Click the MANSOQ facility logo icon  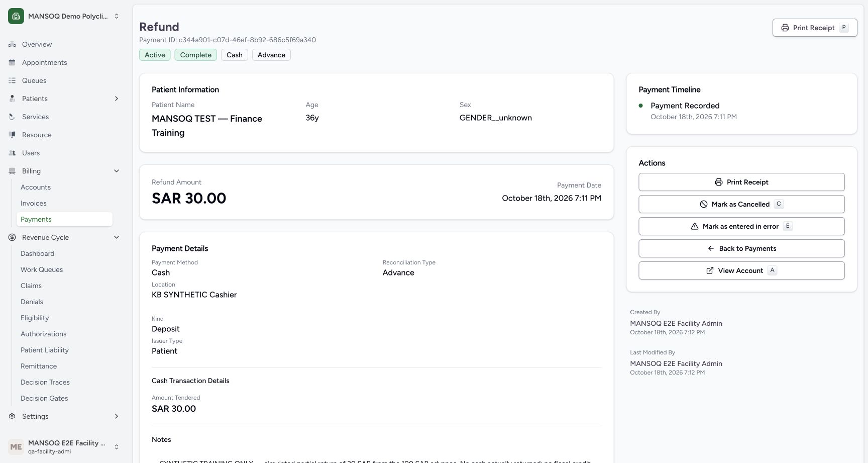click(x=16, y=16)
